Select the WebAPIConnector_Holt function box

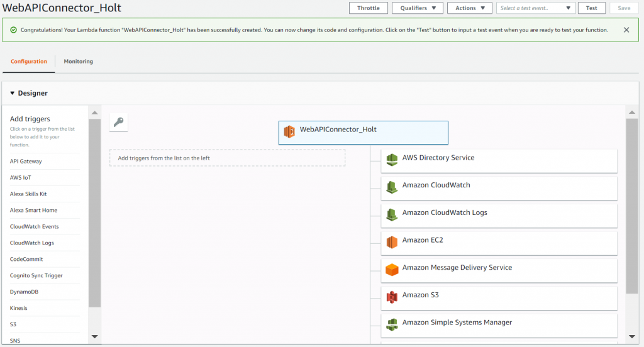point(363,133)
